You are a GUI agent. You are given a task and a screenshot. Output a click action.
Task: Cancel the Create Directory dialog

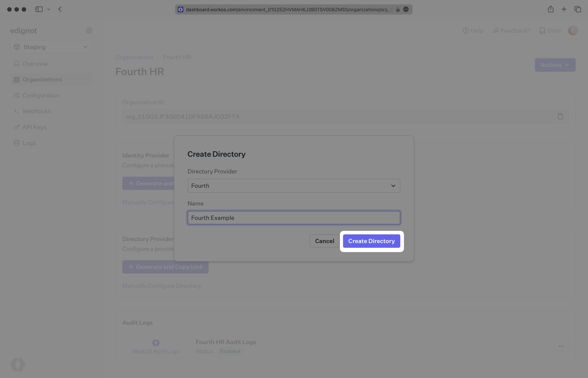324,241
